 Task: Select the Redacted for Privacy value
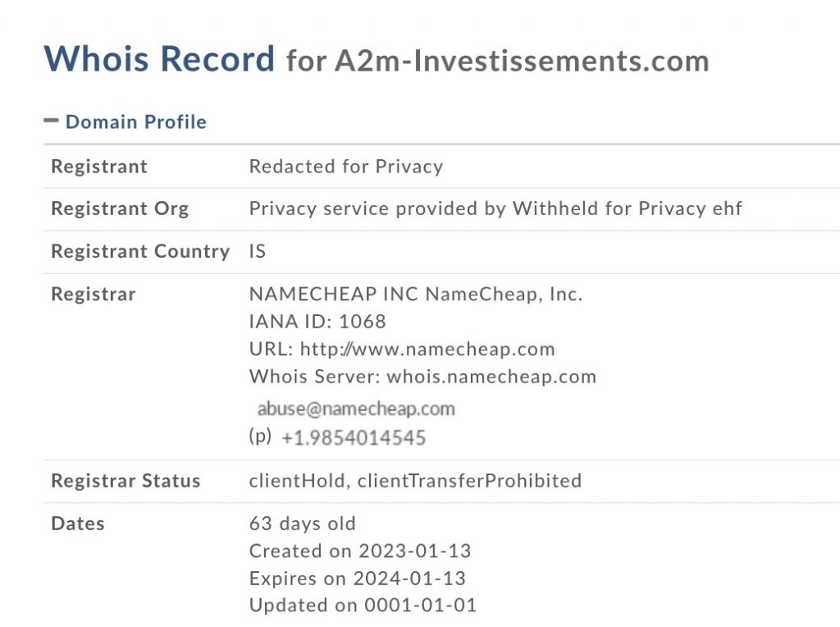tap(345, 167)
